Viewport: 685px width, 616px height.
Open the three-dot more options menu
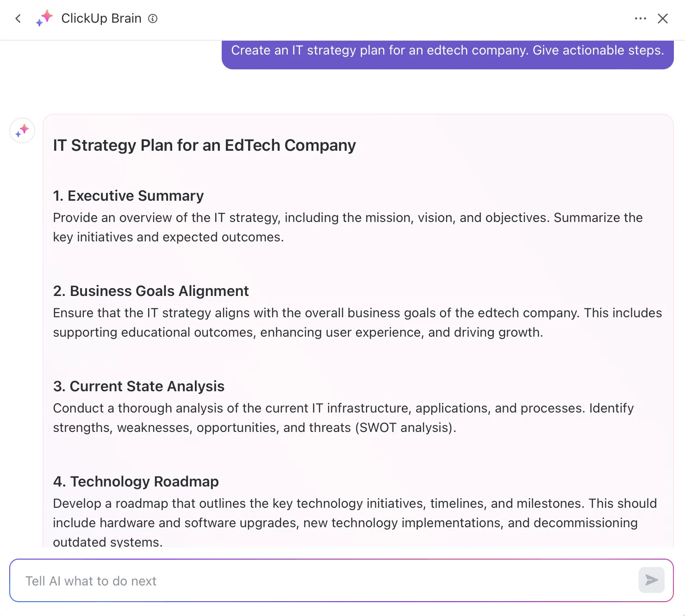coord(641,18)
